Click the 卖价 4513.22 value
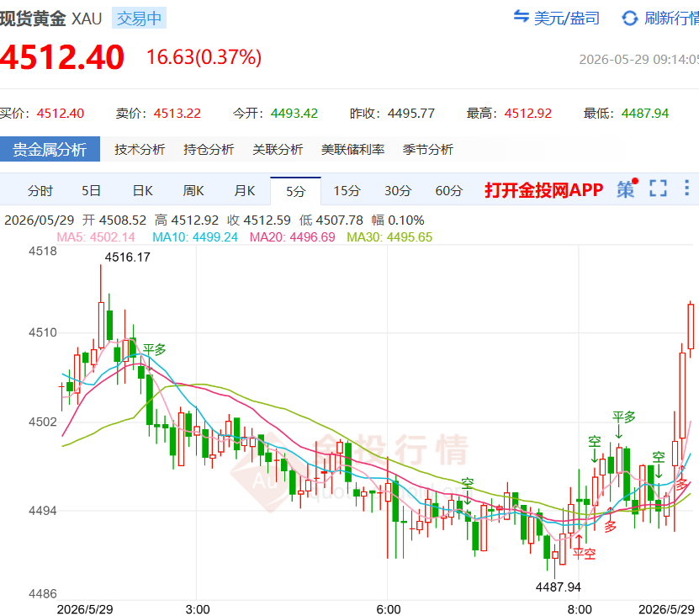The height and width of the screenshot is (616, 699). click(177, 114)
